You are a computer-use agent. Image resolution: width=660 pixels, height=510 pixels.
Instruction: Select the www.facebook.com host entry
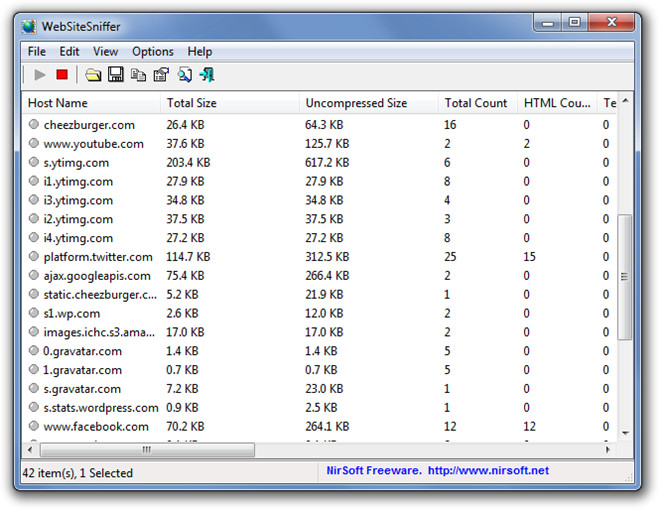click(96, 427)
